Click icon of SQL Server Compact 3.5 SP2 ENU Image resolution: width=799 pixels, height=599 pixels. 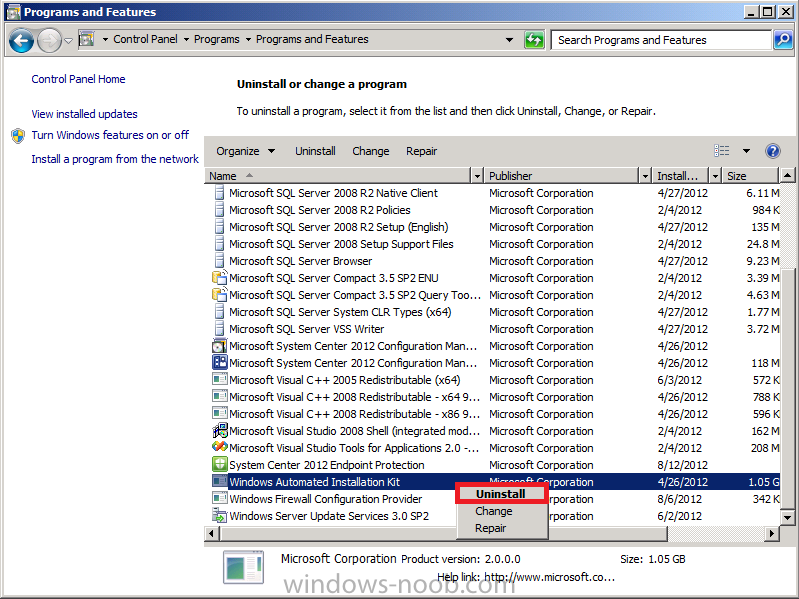pyautogui.click(x=219, y=278)
